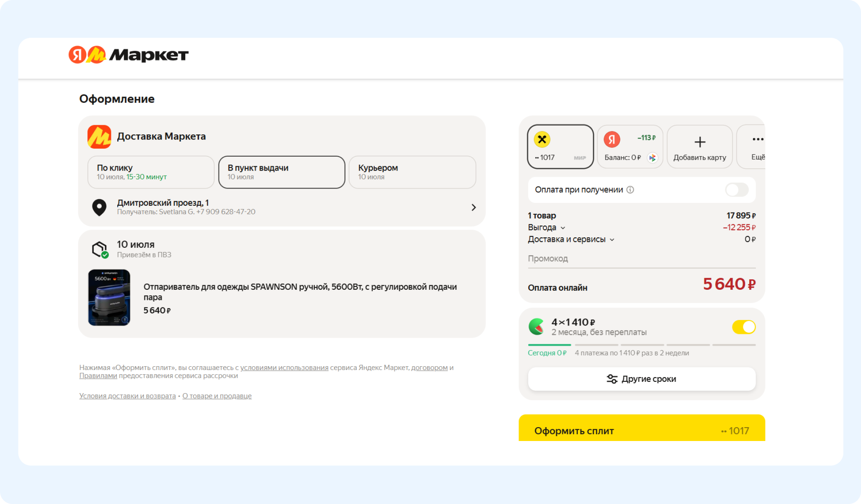Click info icon beside Оплата при получении

tap(630, 190)
